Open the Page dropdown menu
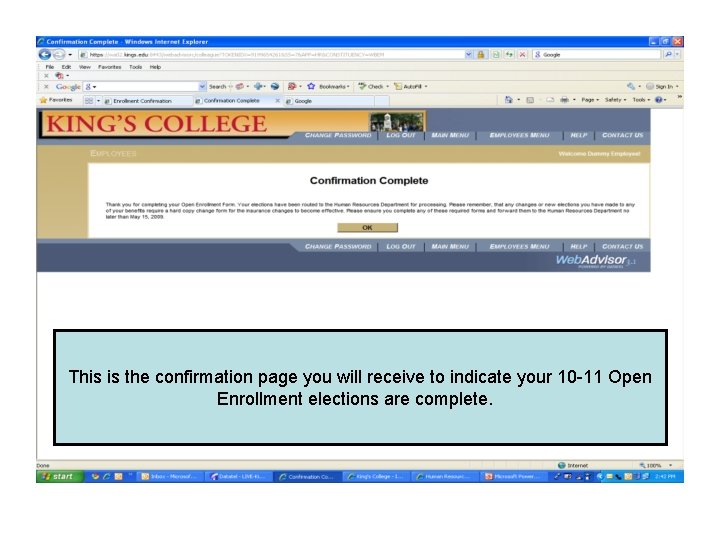The height and width of the screenshot is (540, 720). coord(590,100)
